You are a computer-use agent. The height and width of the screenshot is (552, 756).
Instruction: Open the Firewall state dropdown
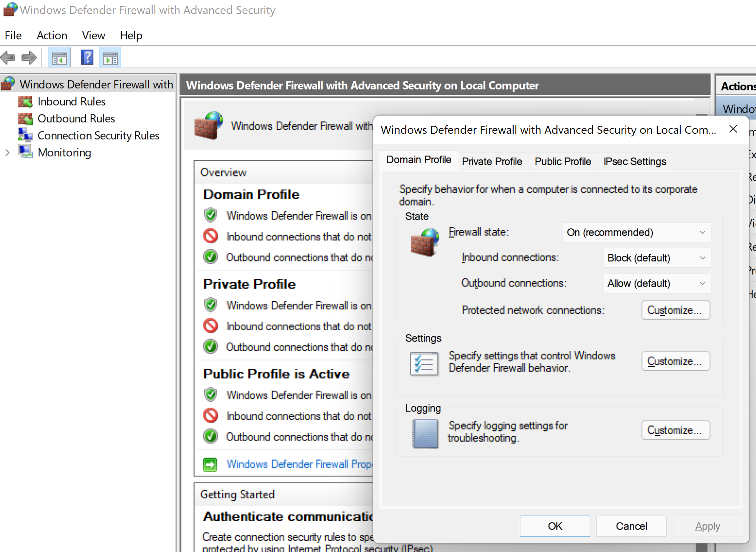point(637,232)
